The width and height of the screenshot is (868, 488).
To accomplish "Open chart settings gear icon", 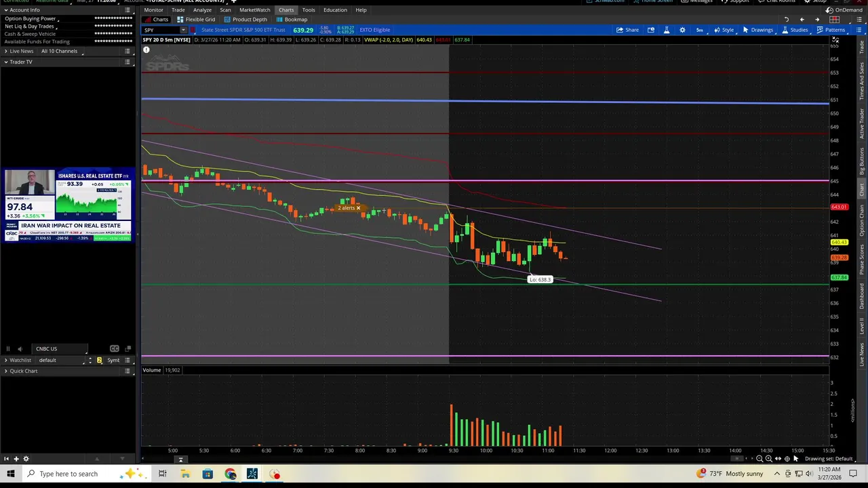I will pyautogui.click(x=682, y=30).
